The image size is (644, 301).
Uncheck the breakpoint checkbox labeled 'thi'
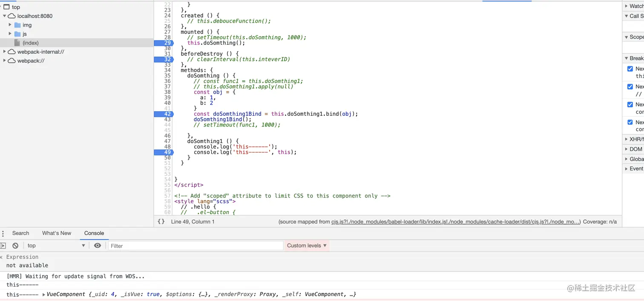(630, 69)
